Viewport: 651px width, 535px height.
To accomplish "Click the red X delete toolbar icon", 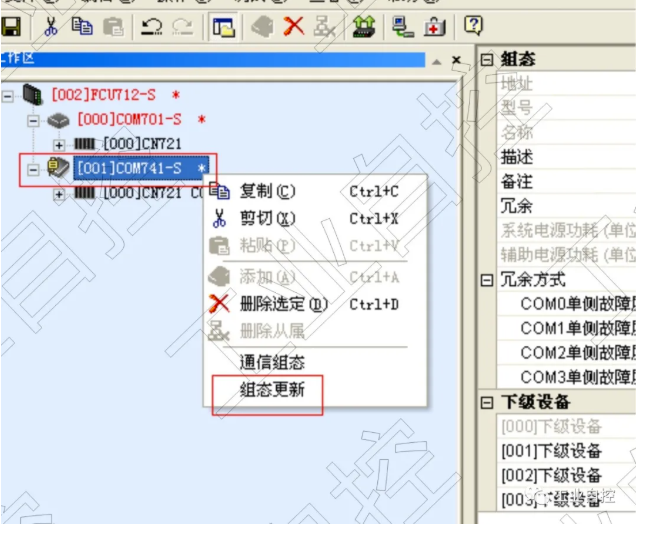I will [293, 26].
